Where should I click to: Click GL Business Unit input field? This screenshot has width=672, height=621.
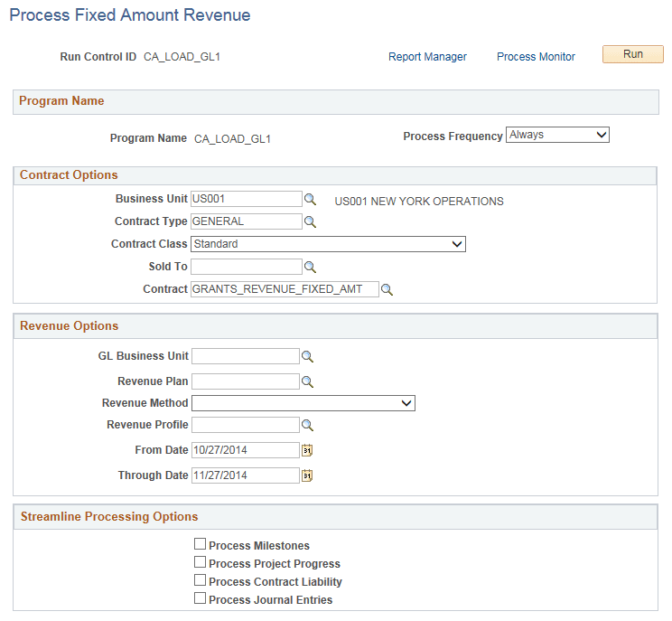pyautogui.click(x=246, y=356)
